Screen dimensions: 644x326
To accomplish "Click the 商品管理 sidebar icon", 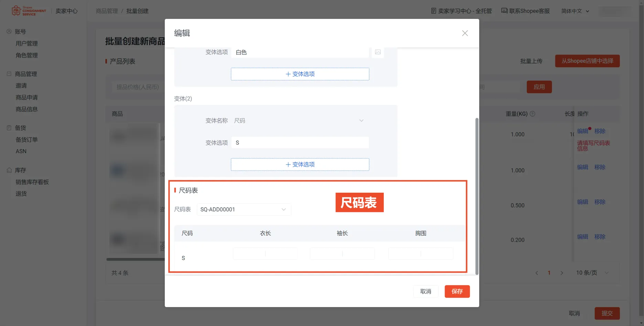I will click(x=8, y=74).
